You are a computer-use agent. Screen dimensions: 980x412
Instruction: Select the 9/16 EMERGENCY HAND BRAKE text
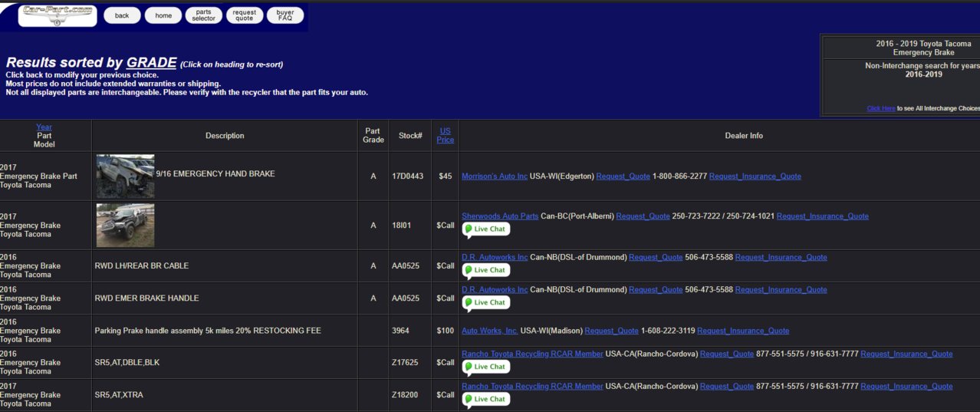tap(215, 174)
